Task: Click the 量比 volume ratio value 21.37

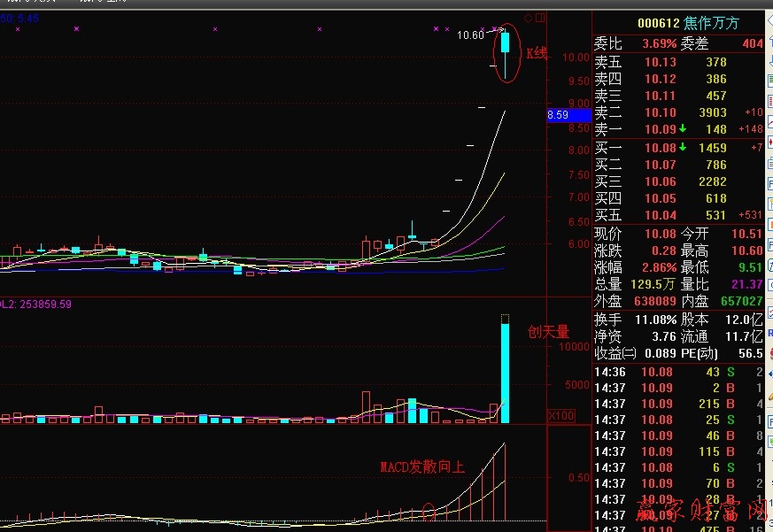Action: tap(746, 284)
